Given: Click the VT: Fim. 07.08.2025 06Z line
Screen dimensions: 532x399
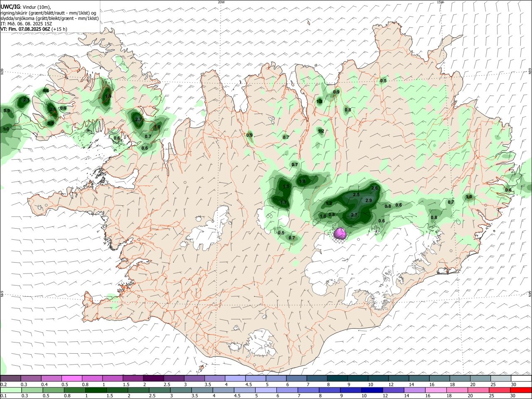Looking at the screenshot, I should pyautogui.click(x=25, y=29).
